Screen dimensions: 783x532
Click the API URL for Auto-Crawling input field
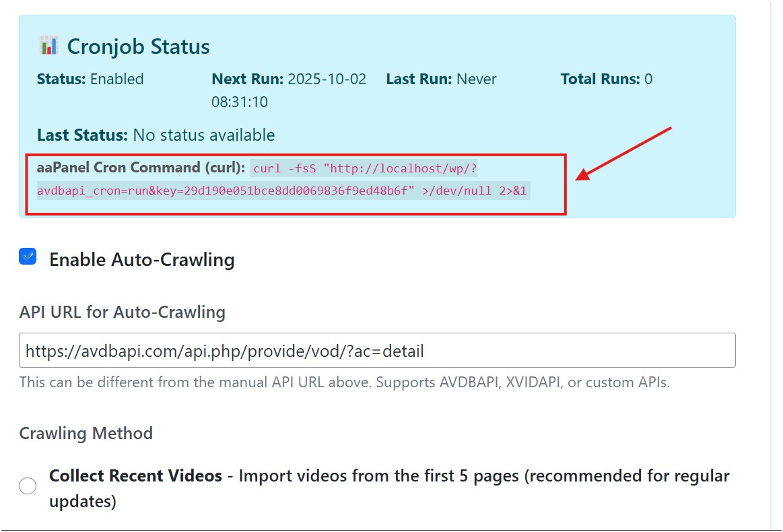(x=376, y=350)
